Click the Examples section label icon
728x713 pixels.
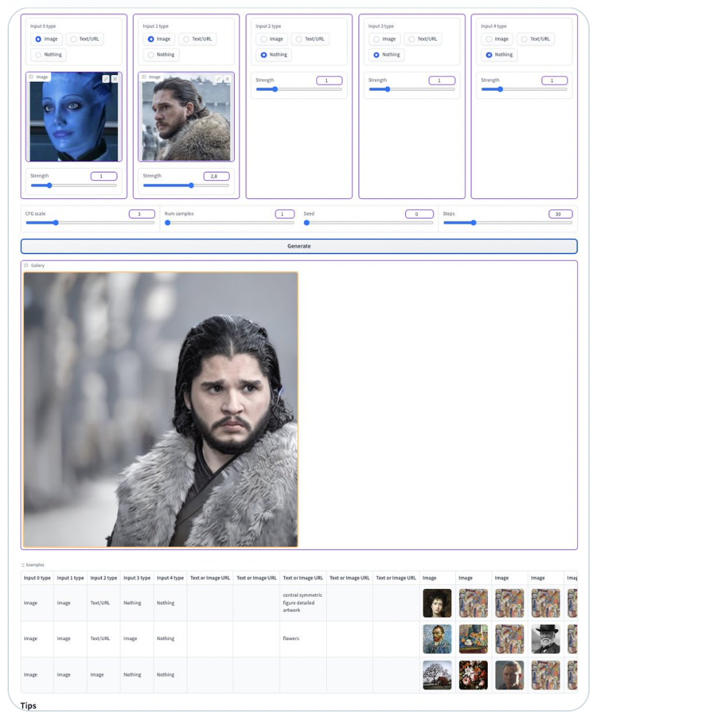[23, 565]
